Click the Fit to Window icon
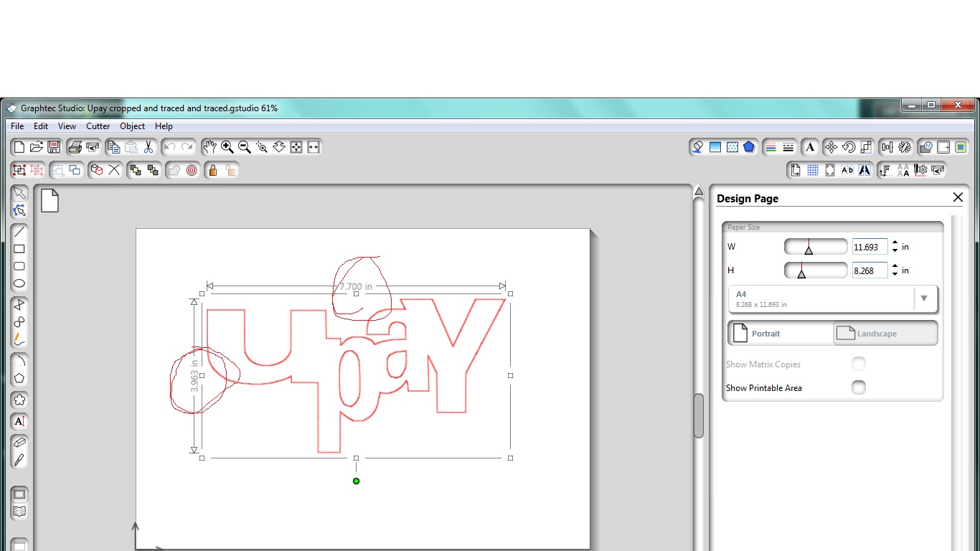980x551 pixels. coord(296,147)
